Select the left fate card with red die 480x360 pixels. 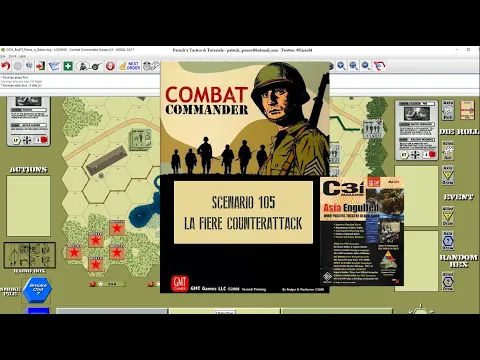pos(29,121)
